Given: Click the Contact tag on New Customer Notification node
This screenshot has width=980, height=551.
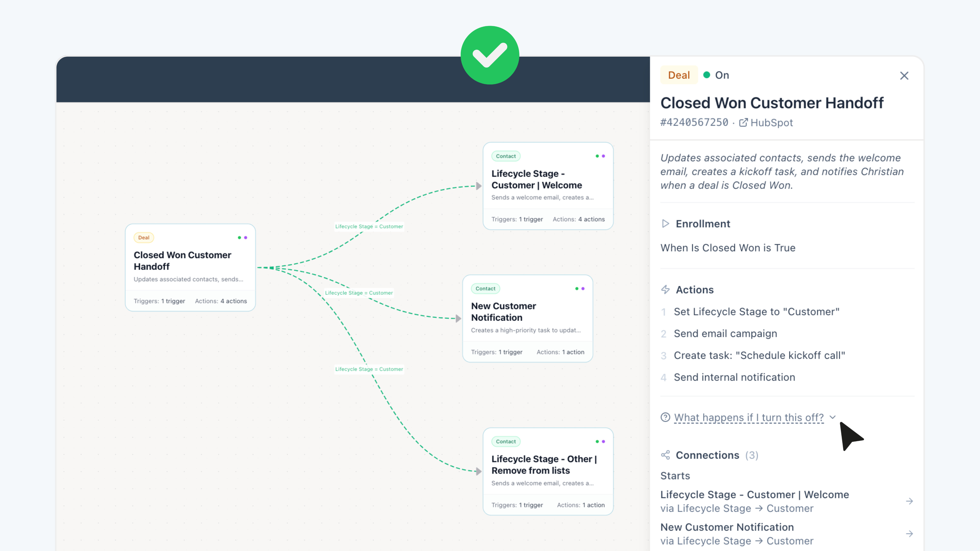Looking at the screenshot, I should [x=486, y=289].
